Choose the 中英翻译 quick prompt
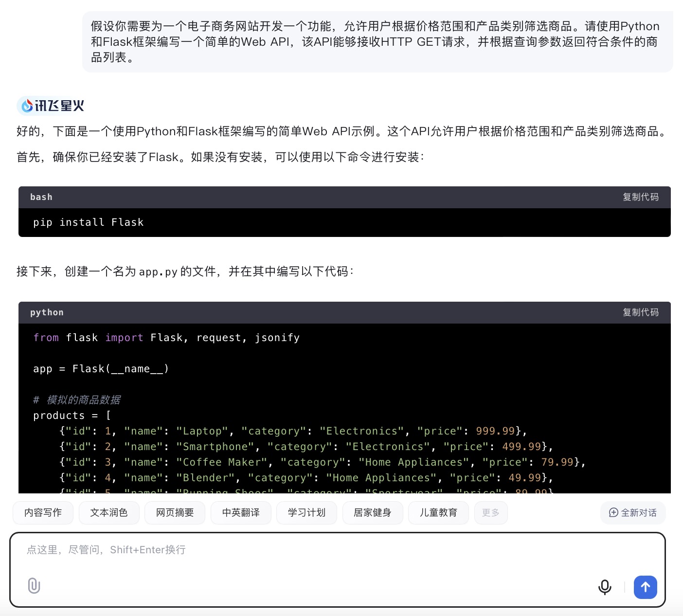Screen dimensions: 683x616 point(241,512)
